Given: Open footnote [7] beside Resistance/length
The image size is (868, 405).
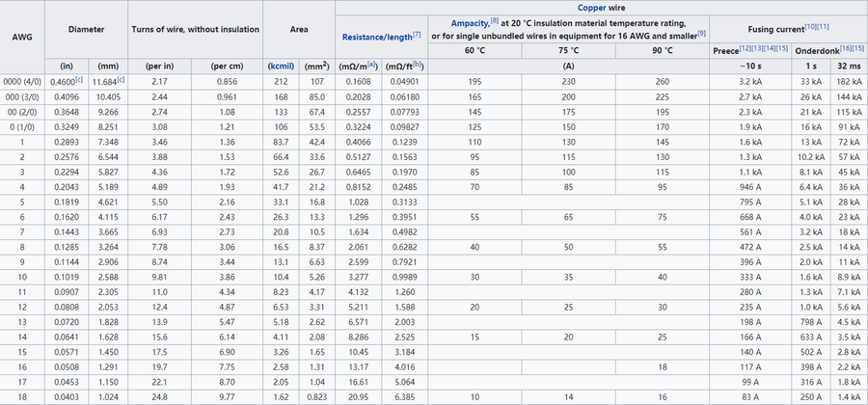Looking at the screenshot, I should pos(417,35).
